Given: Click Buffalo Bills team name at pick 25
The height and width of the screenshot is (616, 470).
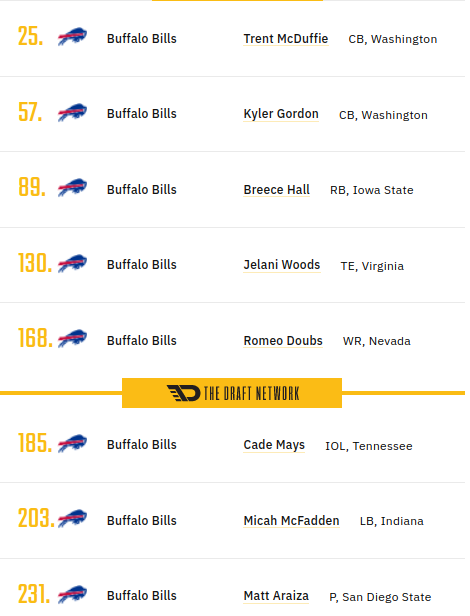Looking at the screenshot, I should coord(143,39).
